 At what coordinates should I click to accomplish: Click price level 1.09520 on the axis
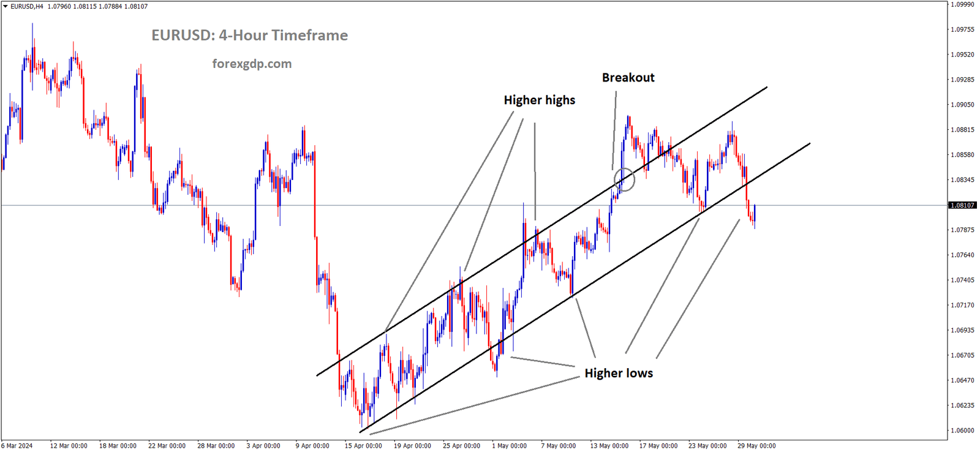[x=962, y=55]
